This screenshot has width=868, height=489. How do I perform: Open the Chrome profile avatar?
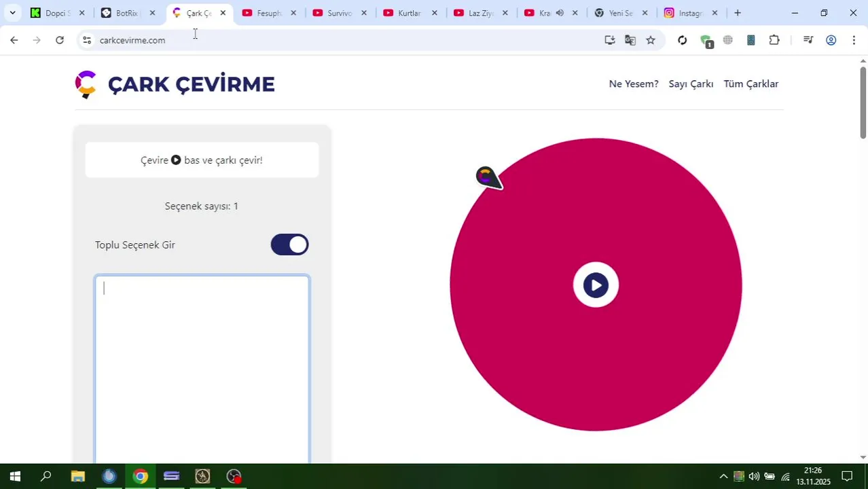pos(831,40)
